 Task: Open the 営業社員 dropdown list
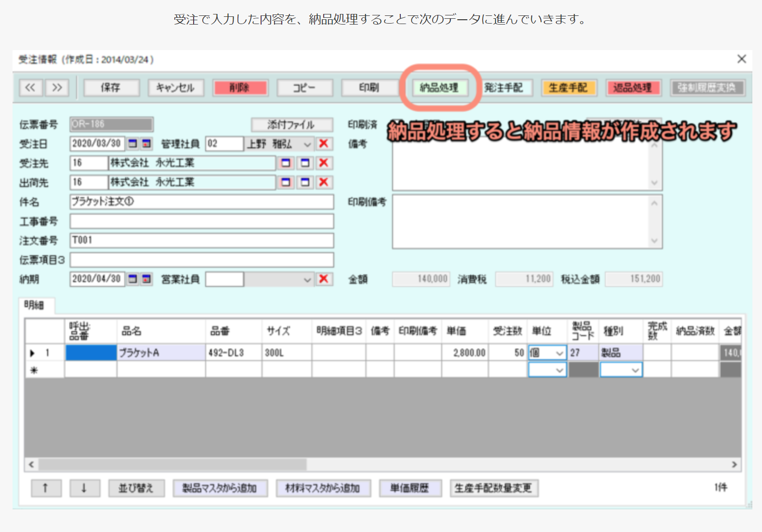click(307, 279)
